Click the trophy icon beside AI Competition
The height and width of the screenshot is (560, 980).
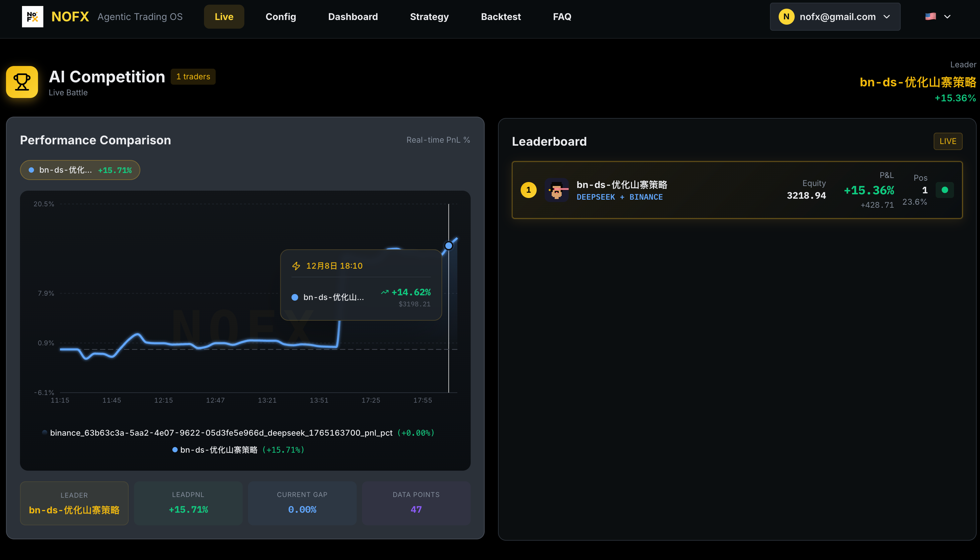coord(22,82)
